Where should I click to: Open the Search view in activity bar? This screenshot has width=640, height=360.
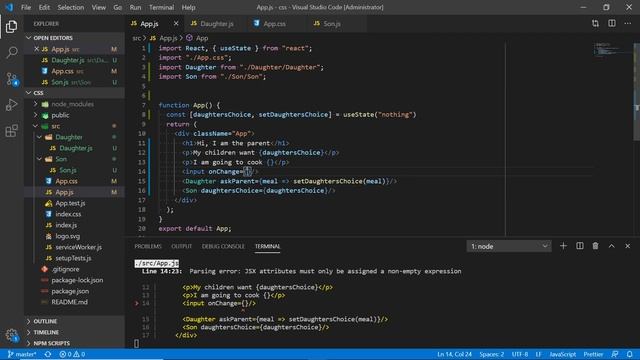(11, 52)
